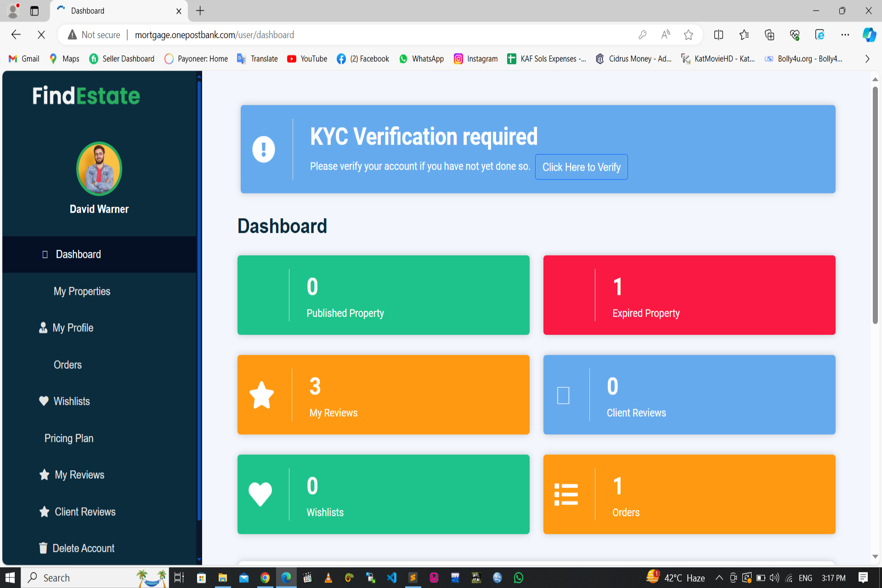Expand the hidden bookmarks overflow chevron
Screen dimensions: 882x588
(x=867, y=59)
